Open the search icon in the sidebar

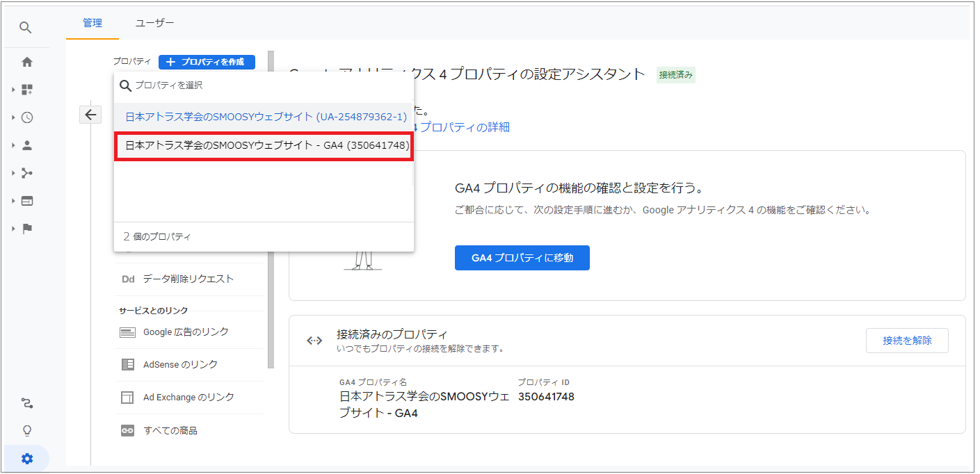[26, 28]
